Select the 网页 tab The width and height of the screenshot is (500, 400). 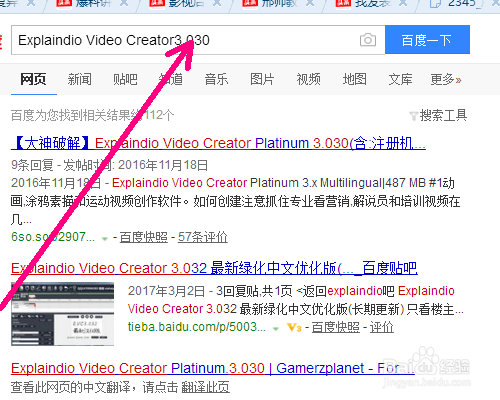[33, 79]
